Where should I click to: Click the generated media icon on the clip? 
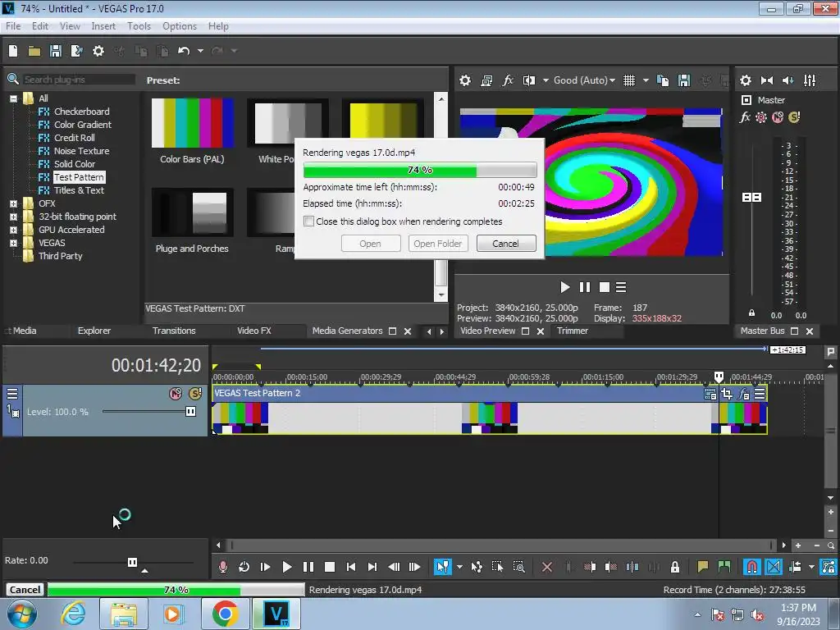pos(710,395)
